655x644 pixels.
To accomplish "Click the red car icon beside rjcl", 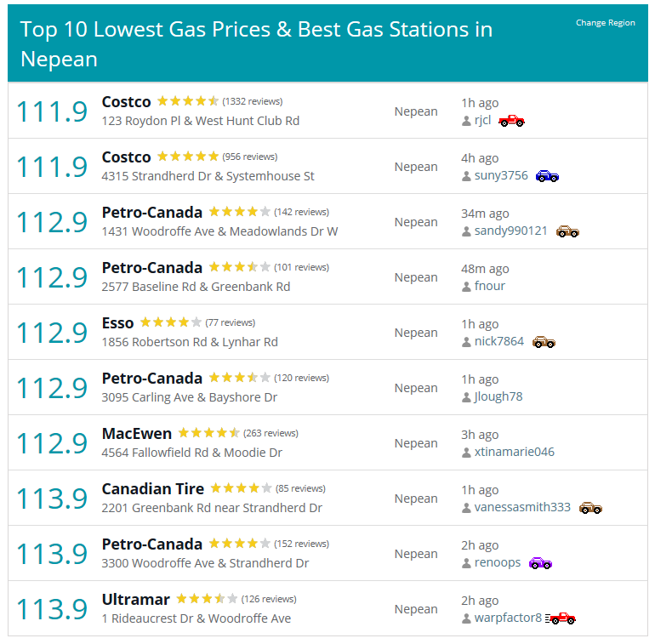I will [x=511, y=121].
